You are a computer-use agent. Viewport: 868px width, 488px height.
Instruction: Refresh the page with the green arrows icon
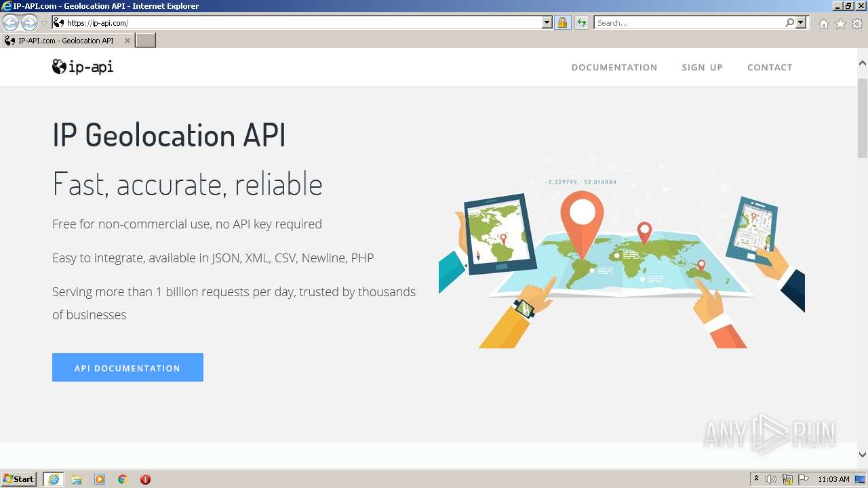pos(582,22)
